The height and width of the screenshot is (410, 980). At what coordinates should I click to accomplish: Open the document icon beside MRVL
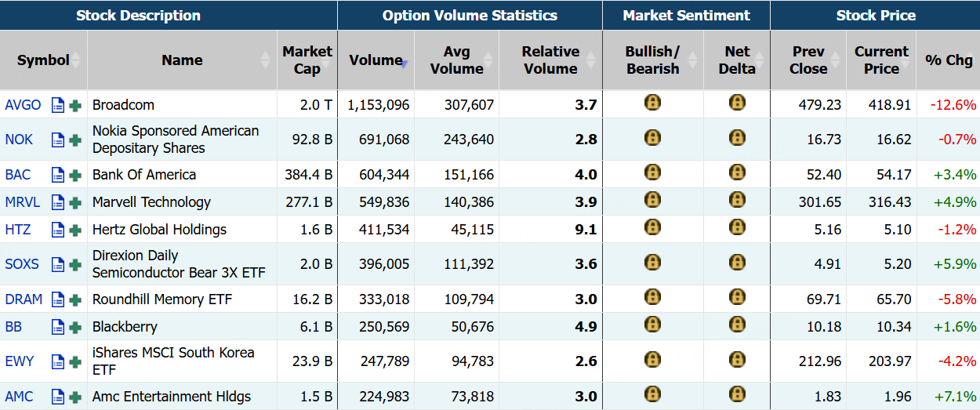[57, 202]
